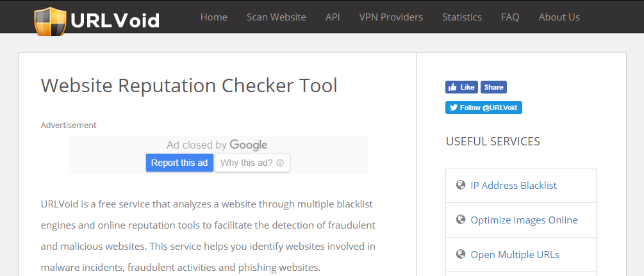Navigate to VPN Providers
This screenshot has height=276, width=644.
coord(391,17)
